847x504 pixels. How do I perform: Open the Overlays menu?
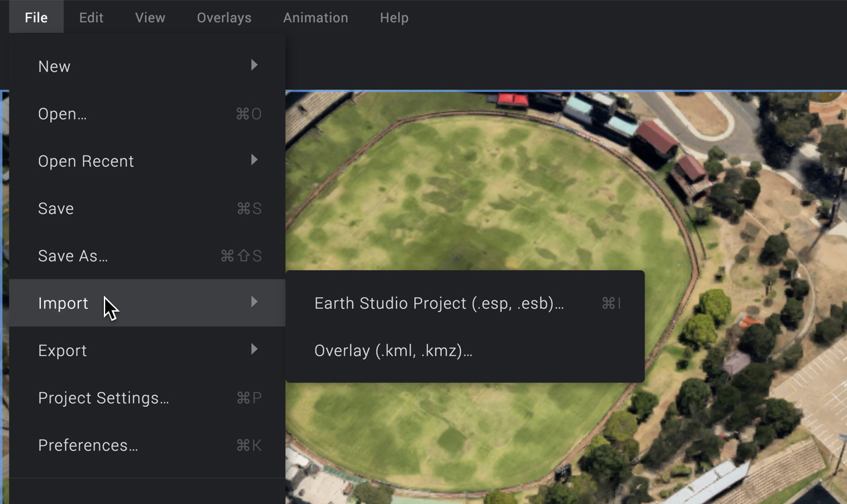coord(224,17)
